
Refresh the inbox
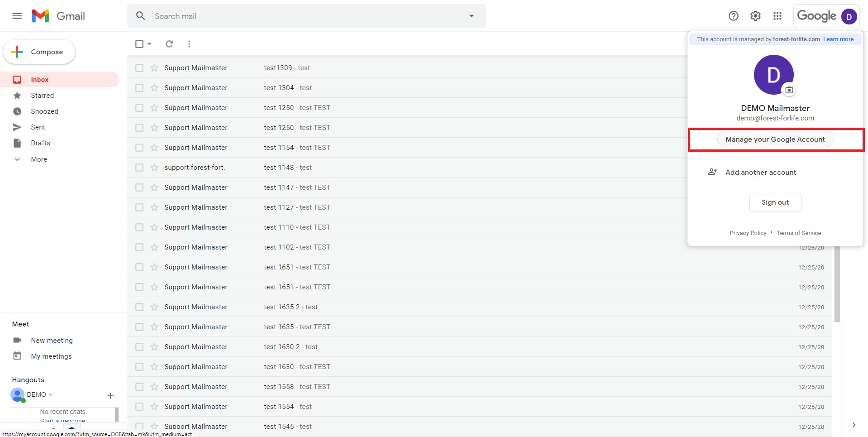pyautogui.click(x=169, y=44)
